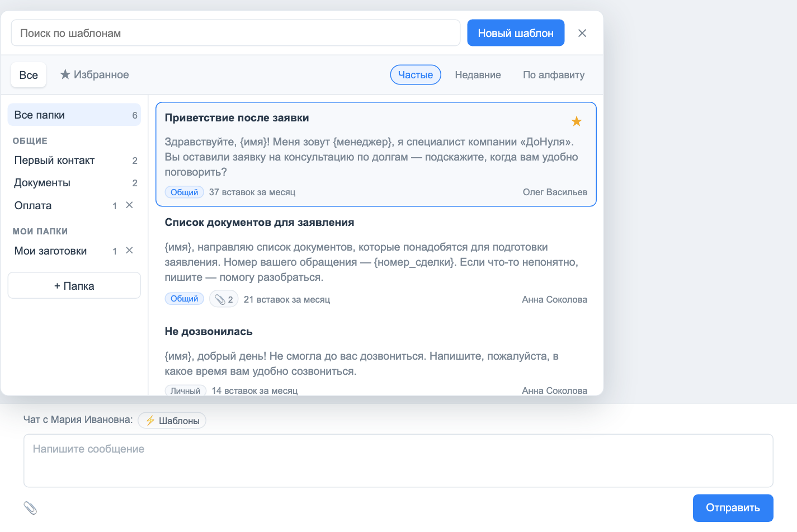
Task: Click author name Олег Васильев
Action: click(555, 192)
